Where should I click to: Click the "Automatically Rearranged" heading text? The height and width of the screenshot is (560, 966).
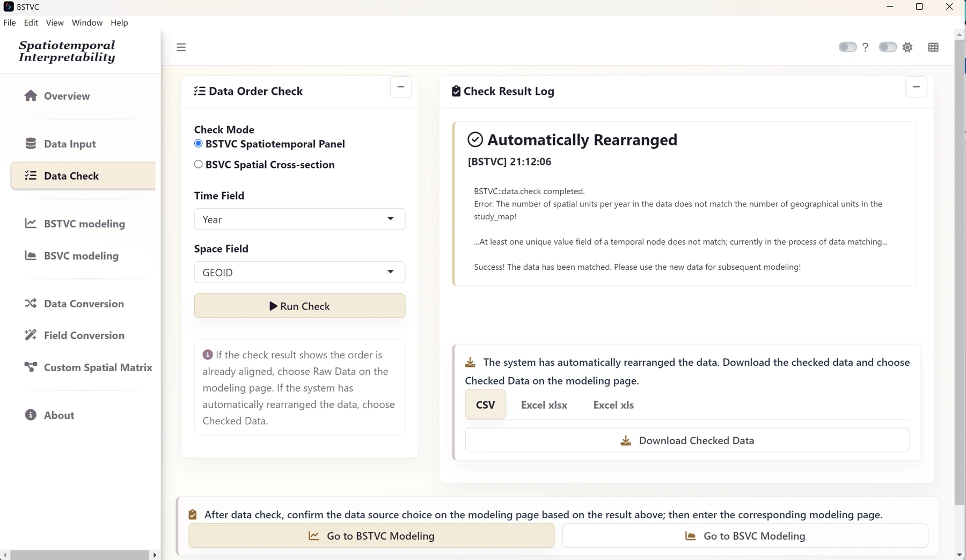pyautogui.click(x=582, y=139)
